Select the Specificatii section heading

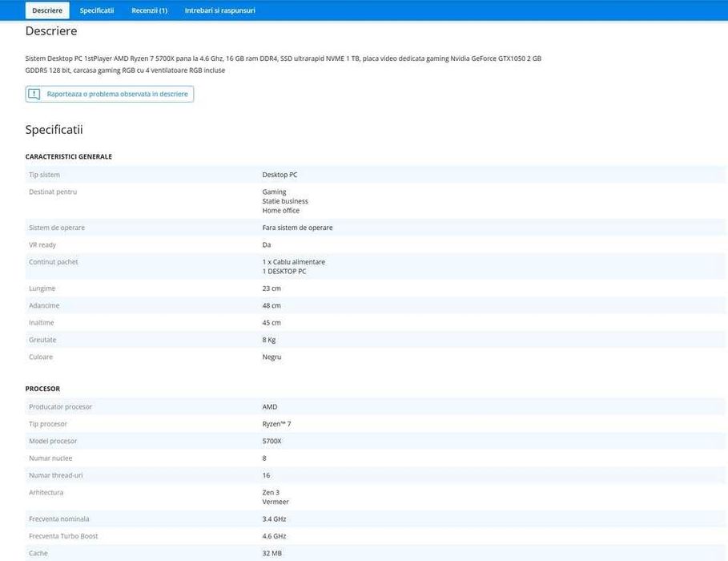pyautogui.click(x=54, y=130)
